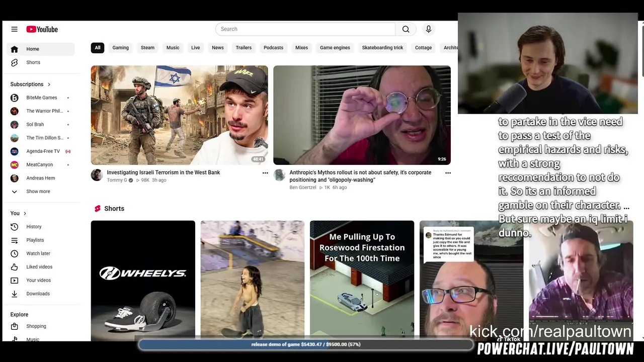Image resolution: width=644 pixels, height=362 pixels.
Task: Select the Steam filter chip
Action: pyautogui.click(x=147, y=48)
